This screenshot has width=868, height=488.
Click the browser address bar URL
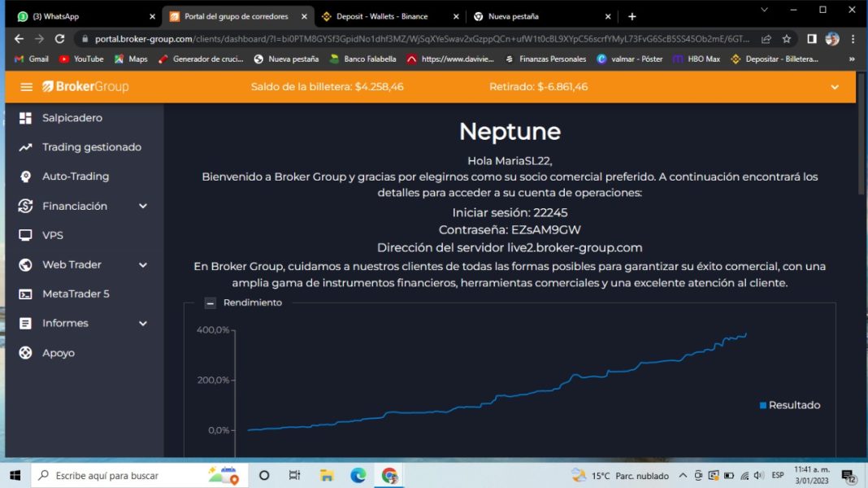[x=422, y=39]
